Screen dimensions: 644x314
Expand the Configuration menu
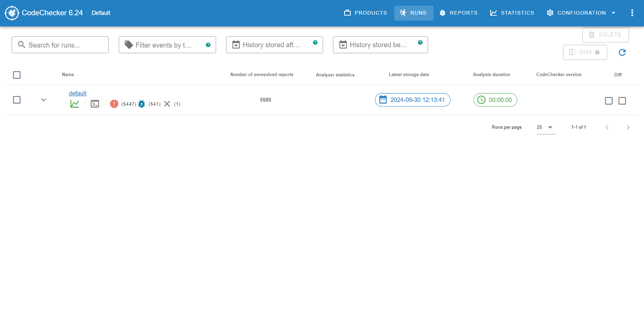581,13
